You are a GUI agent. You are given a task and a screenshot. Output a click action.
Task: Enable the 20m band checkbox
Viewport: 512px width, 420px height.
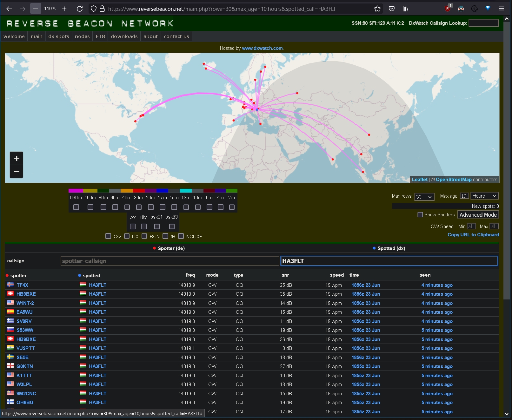151,207
